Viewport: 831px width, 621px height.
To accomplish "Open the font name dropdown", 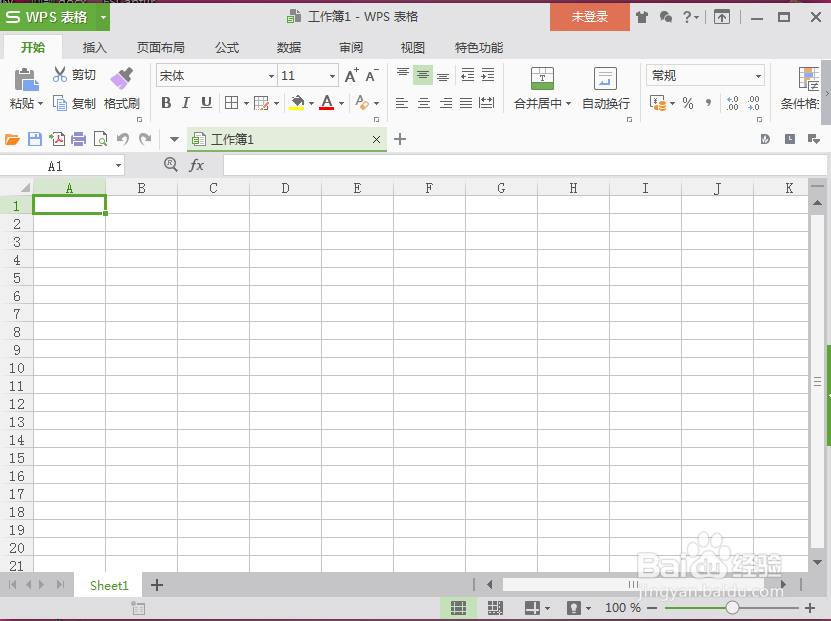I will [272, 75].
